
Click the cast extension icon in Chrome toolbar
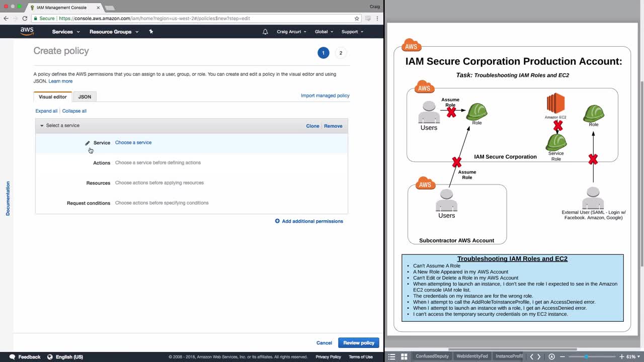[x=368, y=18]
